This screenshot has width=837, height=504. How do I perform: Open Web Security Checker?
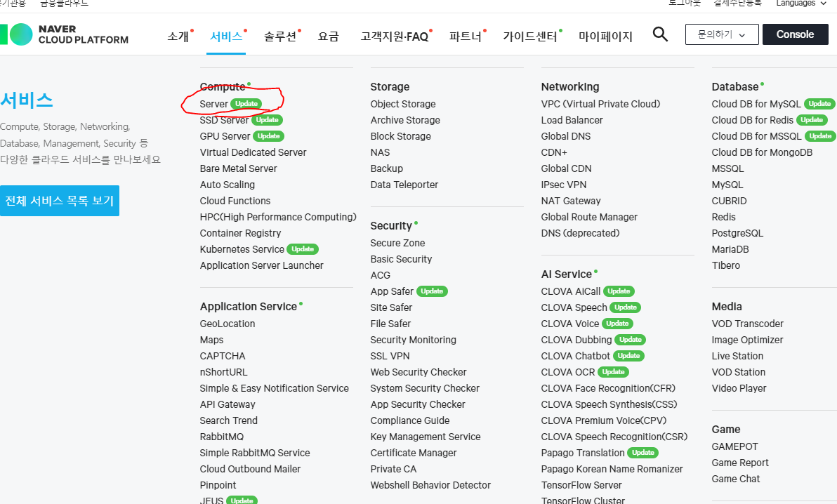click(419, 372)
